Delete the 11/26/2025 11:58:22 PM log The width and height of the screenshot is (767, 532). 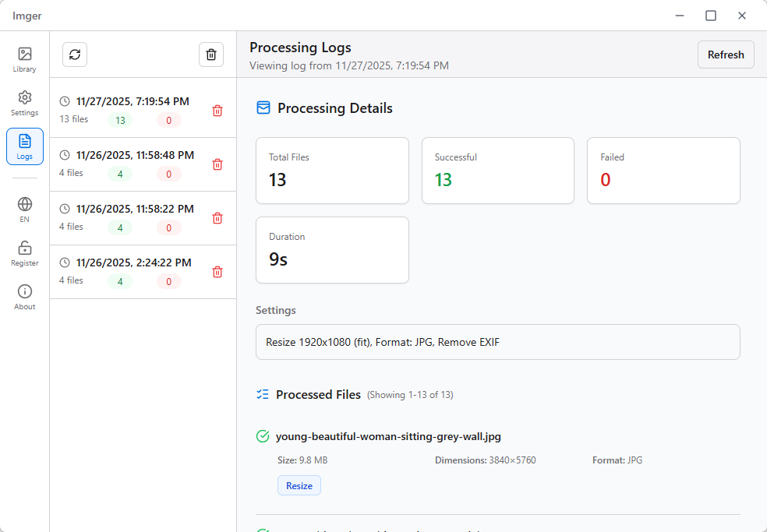[217, 218]
